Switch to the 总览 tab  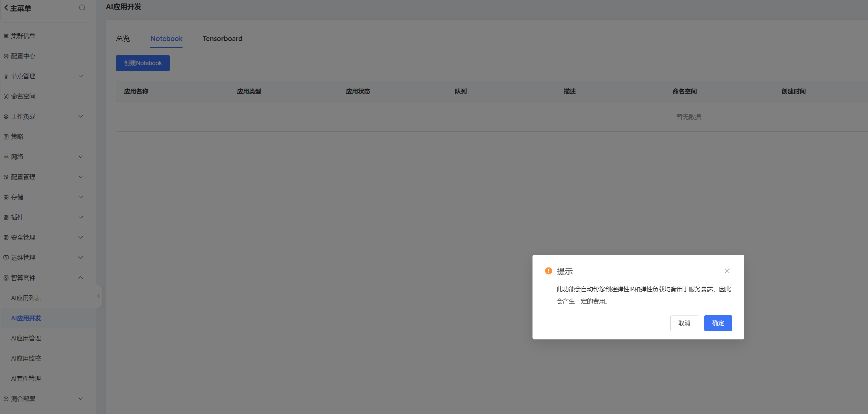tap(123, 39)
